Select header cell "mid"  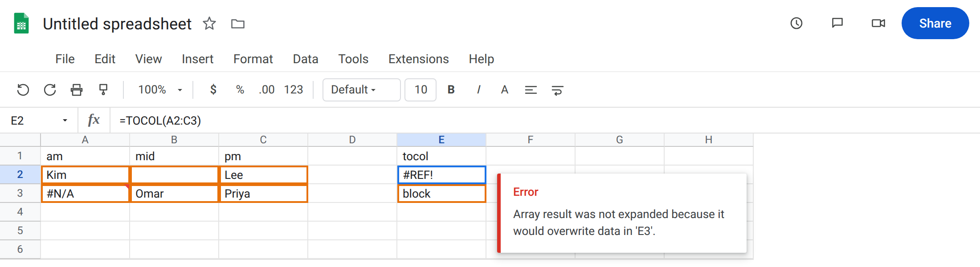[174, 156]
